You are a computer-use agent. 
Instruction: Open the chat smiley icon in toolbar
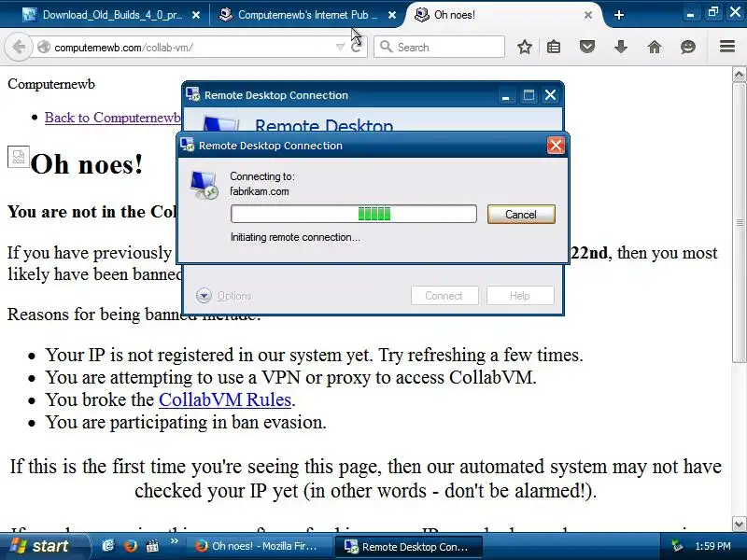coord(688,47)
